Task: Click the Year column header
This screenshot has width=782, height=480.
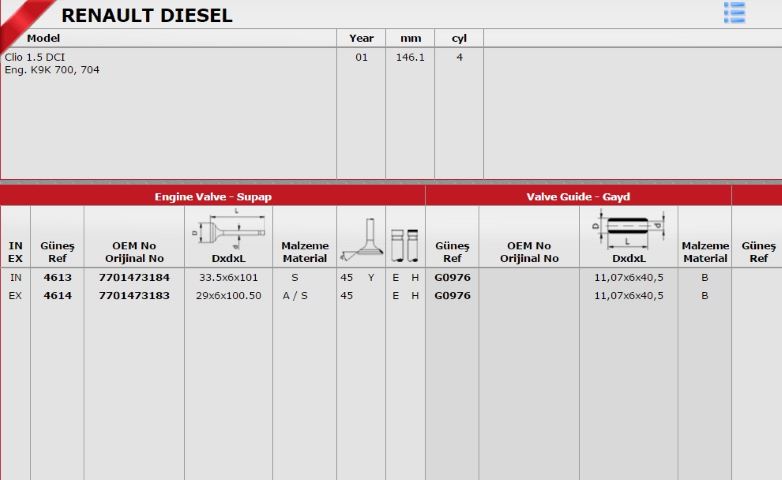Action: pos(361,38)
